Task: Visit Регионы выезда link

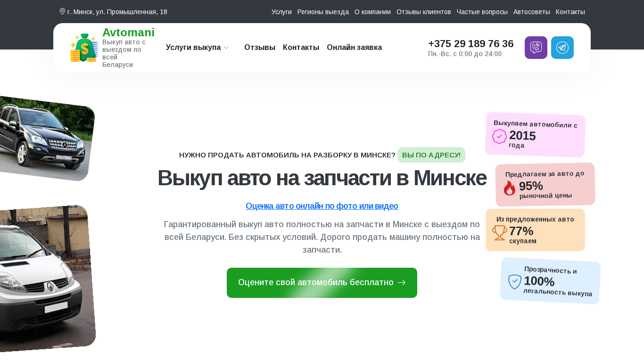Action: tap(323, 12)
